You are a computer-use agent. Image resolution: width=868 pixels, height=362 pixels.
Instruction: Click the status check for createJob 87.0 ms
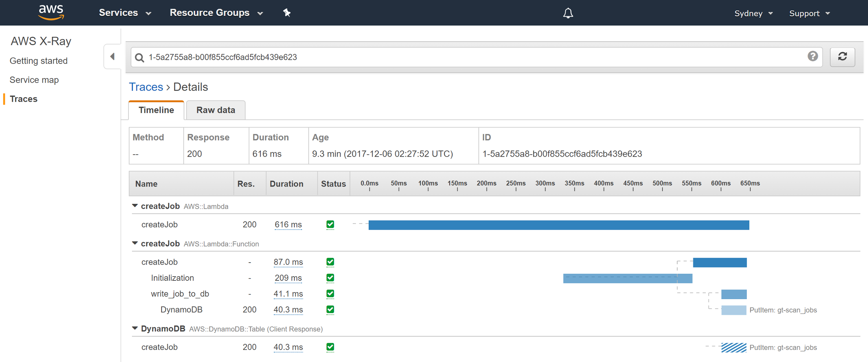[x=330, y=262]
